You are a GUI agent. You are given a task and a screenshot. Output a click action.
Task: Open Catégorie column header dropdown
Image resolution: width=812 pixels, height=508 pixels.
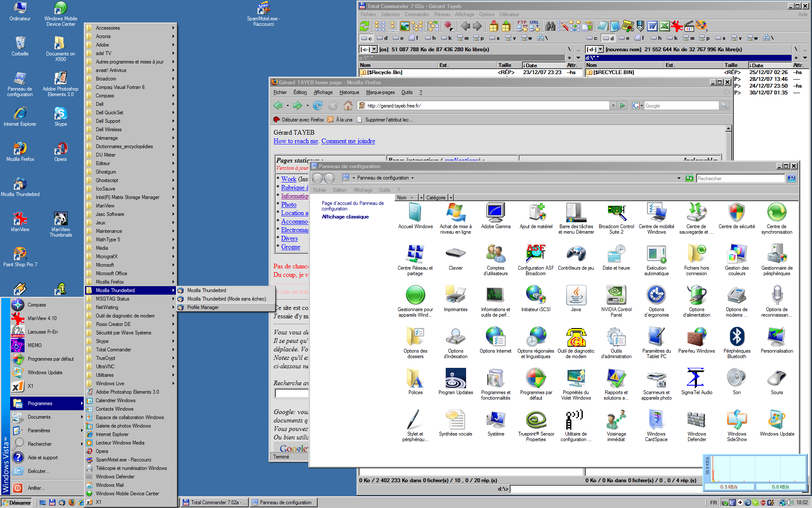pyautogui.click(x=451, y=198)
